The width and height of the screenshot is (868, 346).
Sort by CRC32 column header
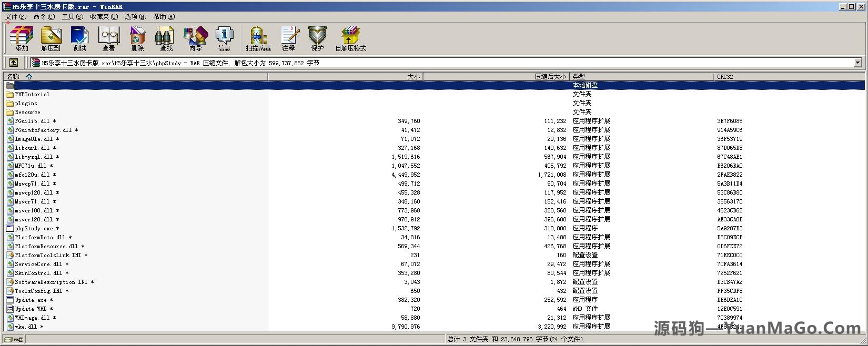789,76
